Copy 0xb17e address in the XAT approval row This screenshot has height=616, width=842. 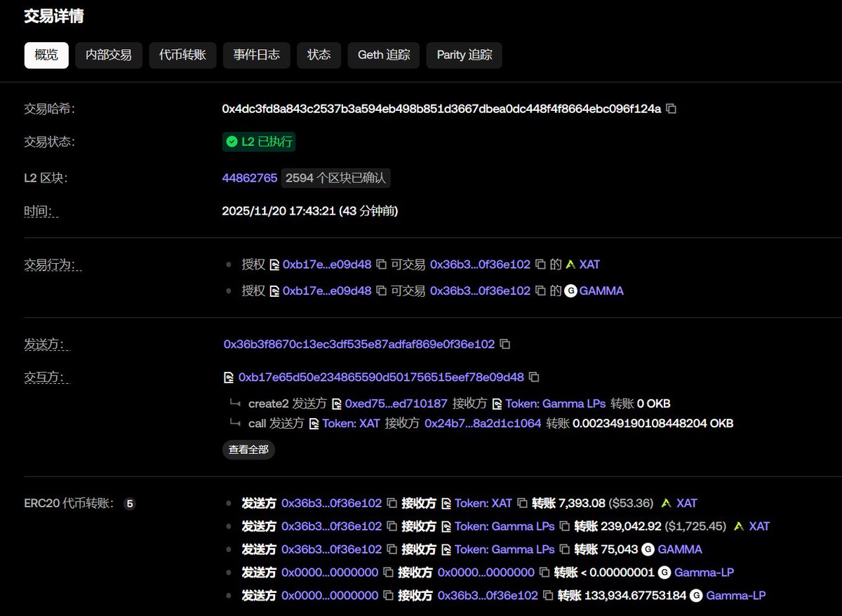pyautogui.click(x=381, y=265)
